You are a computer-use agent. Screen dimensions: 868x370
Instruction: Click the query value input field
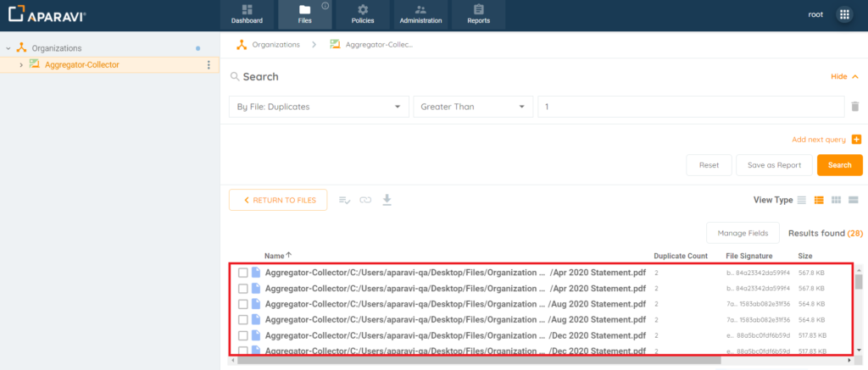pos(690,108)
